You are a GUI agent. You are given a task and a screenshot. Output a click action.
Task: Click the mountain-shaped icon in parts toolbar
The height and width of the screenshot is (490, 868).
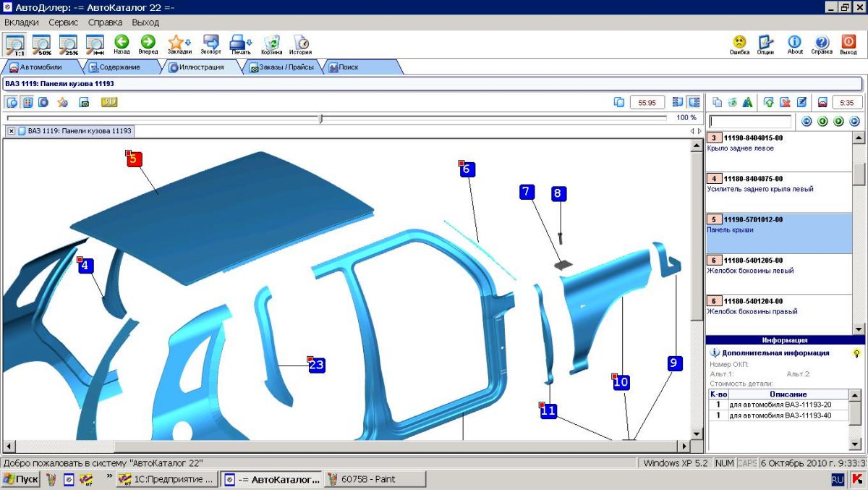click(x=748, y=102)
